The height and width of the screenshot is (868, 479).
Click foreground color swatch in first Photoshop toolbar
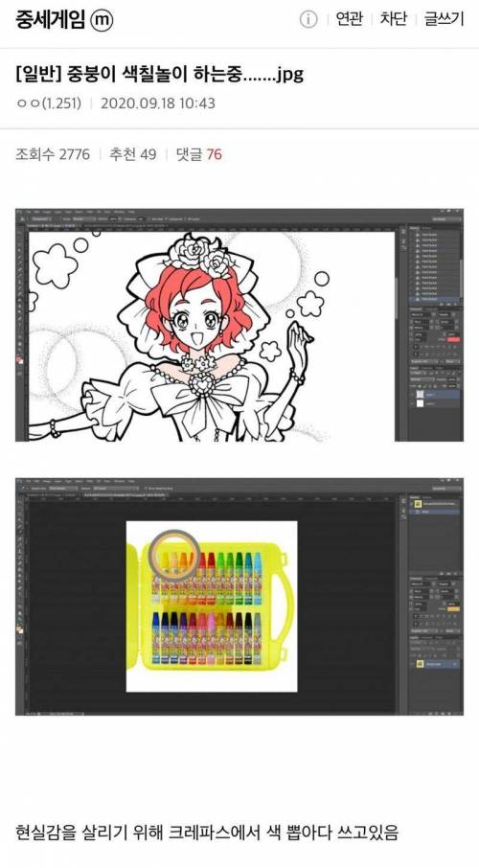tap(19, 359)
